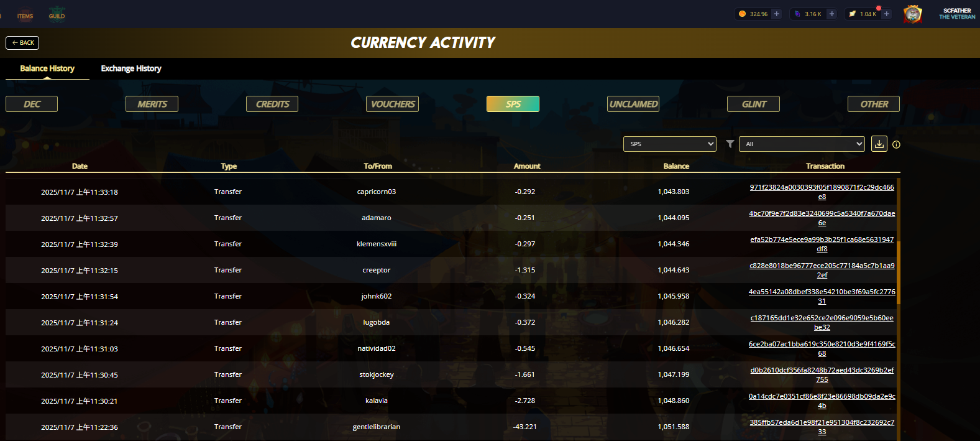Select the UNCLAIMED currency button
Screen dimensions: 980x441
[633, 104]
